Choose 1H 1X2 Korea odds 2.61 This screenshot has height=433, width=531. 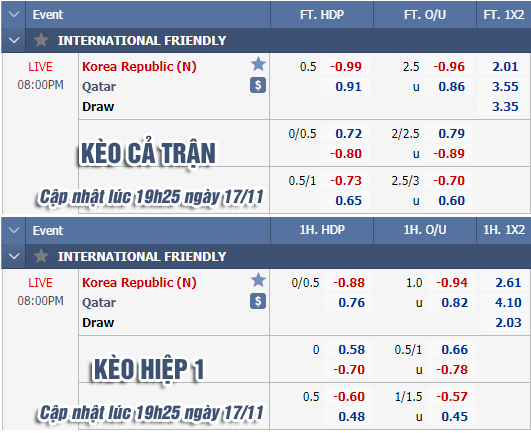508,282
